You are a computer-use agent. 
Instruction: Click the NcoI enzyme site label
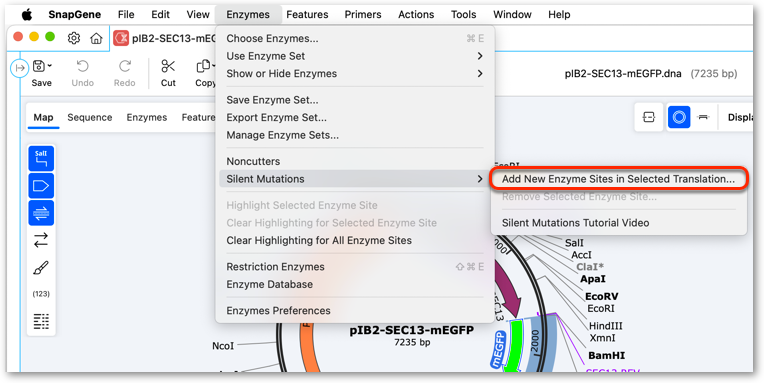click(x=223, y=345)
